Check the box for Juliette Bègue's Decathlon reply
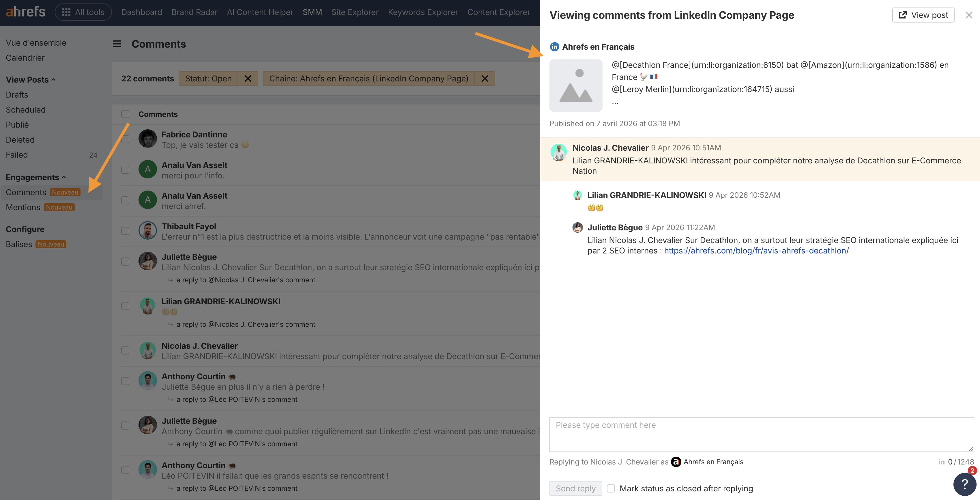Viewport: 980px width, 500px height. tap(125, 262)
